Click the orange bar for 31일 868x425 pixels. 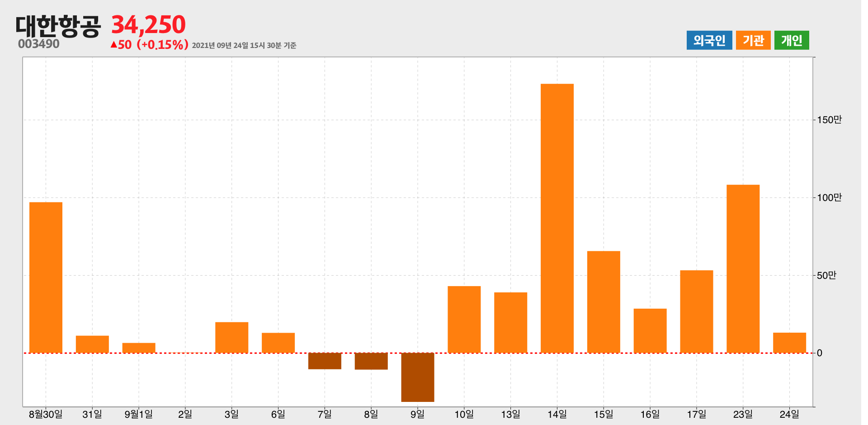tap(92, 344)
